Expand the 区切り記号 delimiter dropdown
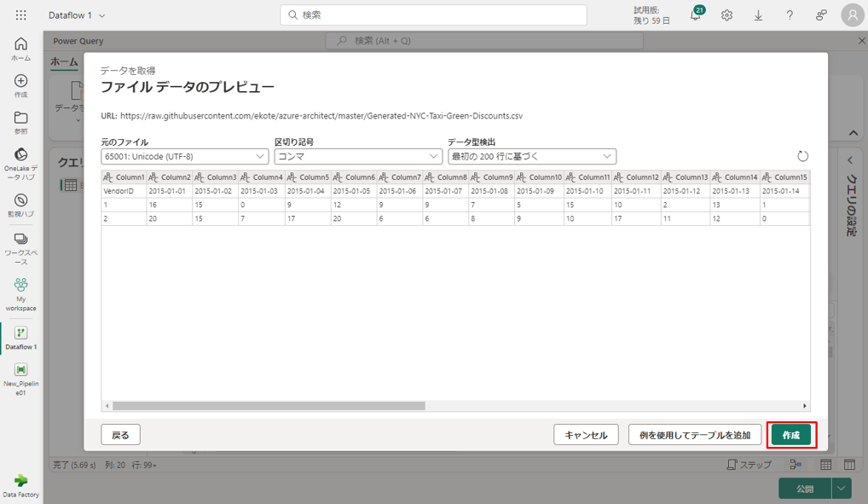Viewport: 868px width, 504px height. coord(358,157)
